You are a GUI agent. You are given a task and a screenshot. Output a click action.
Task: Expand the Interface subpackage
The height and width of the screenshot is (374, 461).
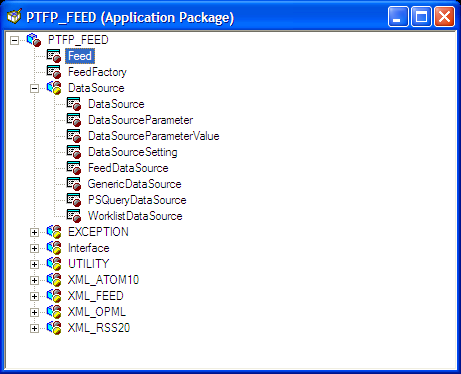point(34,249)
